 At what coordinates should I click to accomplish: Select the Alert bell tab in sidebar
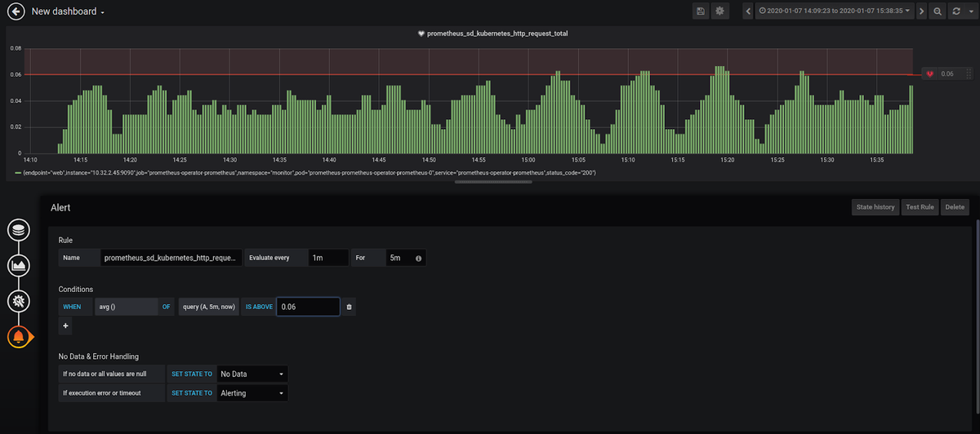pos(19,336)
